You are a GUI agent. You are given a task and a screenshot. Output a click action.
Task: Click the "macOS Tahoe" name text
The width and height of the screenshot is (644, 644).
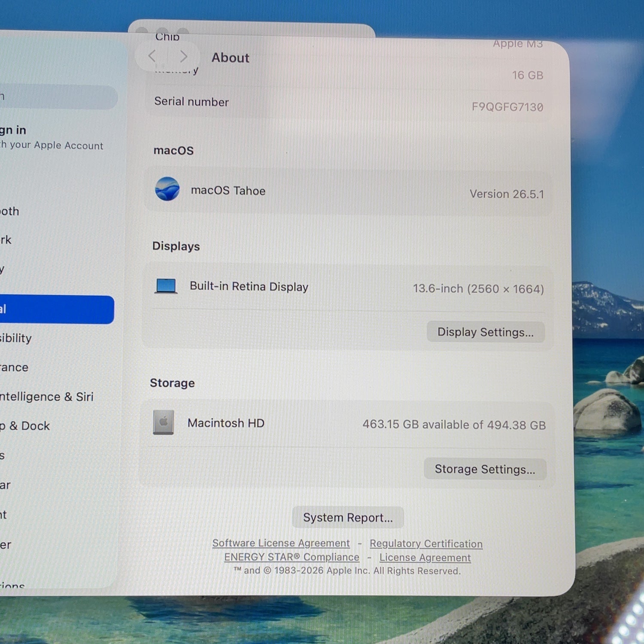click(x=228, y=190)
